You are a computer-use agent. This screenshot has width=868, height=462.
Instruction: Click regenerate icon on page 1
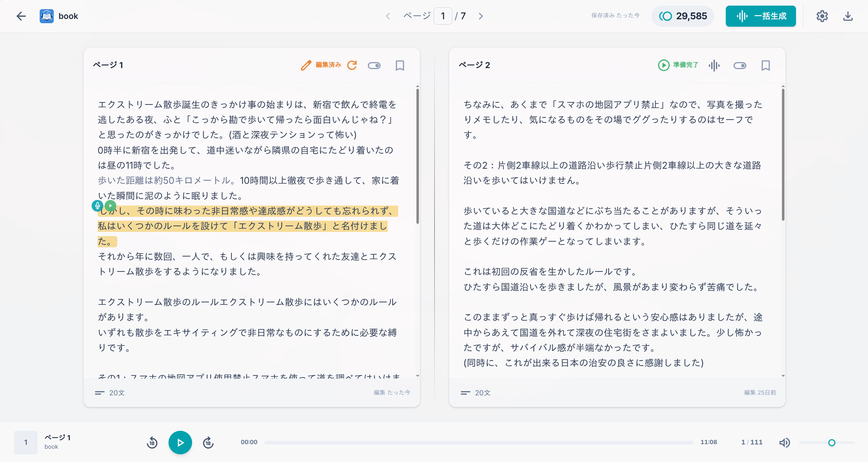352,65
